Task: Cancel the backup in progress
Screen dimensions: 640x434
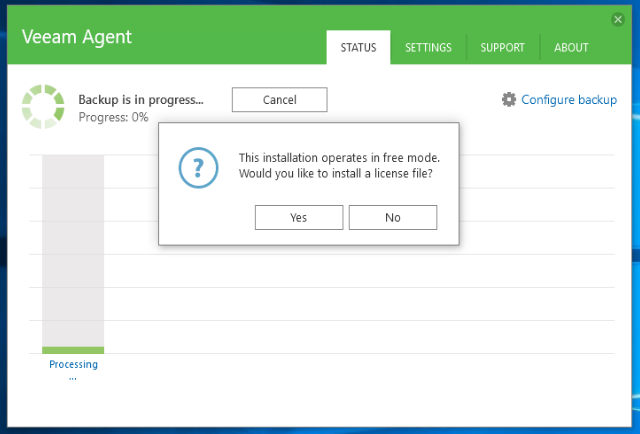Action: click(x=280, y=100)
